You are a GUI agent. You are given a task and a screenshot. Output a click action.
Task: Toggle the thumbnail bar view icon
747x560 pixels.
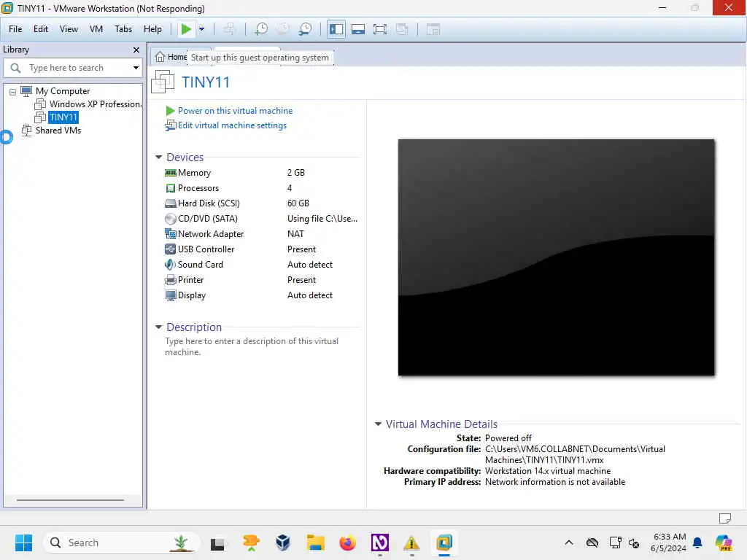pos(357,29)
